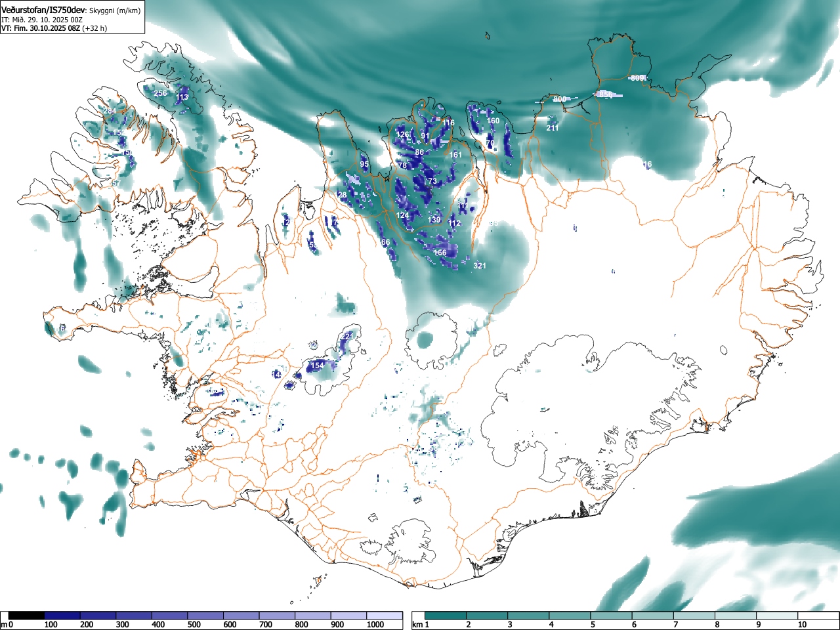840x630 pixels.
Task: Click the 161 visibility value on the map
Action: 456,155
